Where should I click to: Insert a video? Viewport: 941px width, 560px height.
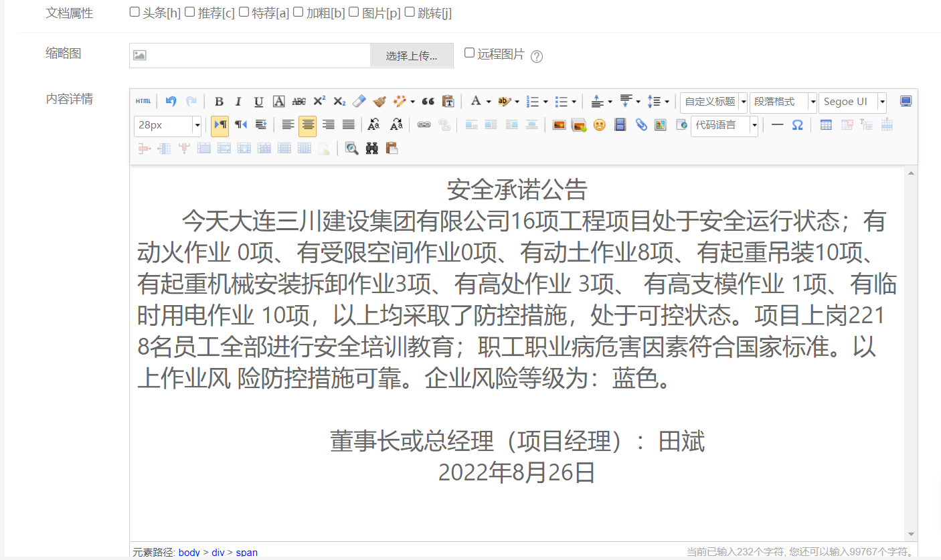coord(620,124)
